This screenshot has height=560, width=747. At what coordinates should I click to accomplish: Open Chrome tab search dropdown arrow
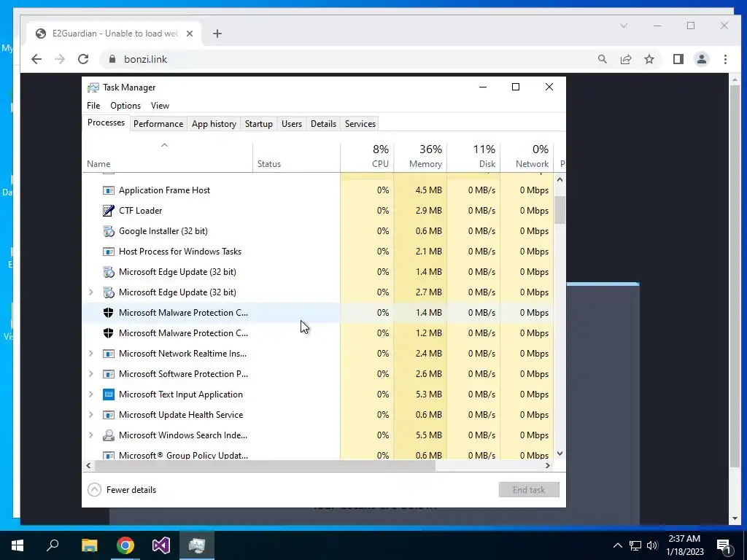click(624, 26)
